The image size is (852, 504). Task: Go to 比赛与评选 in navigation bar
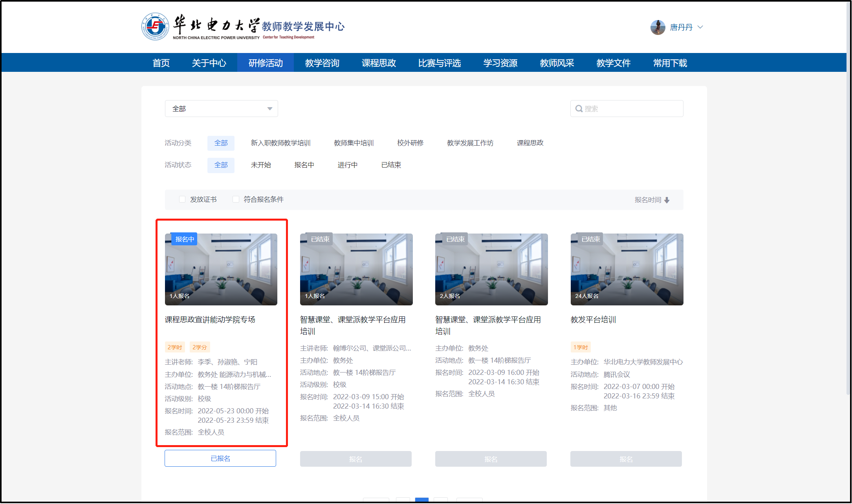click(x=439, y=63)
